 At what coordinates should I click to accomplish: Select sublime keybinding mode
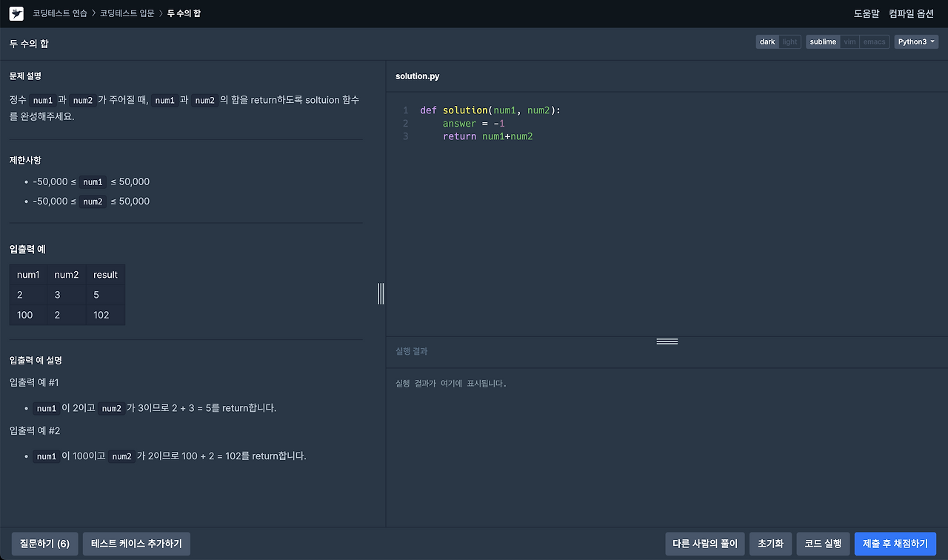(x=822, y=41)
